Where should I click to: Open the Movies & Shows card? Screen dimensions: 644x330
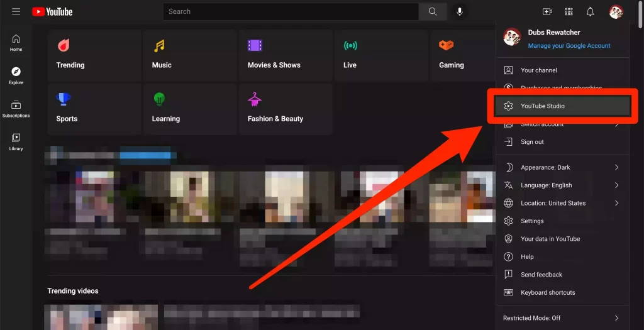[286, 55]
